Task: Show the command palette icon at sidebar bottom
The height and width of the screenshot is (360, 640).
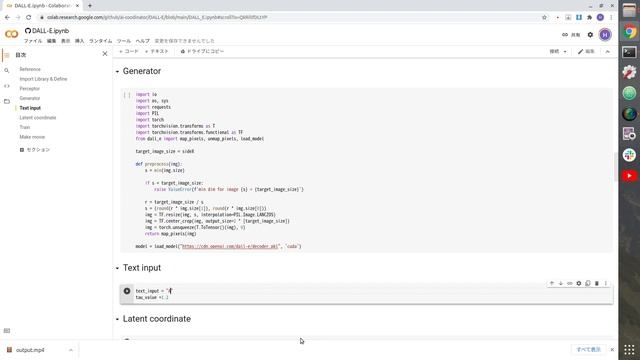Action: point(7,331)
